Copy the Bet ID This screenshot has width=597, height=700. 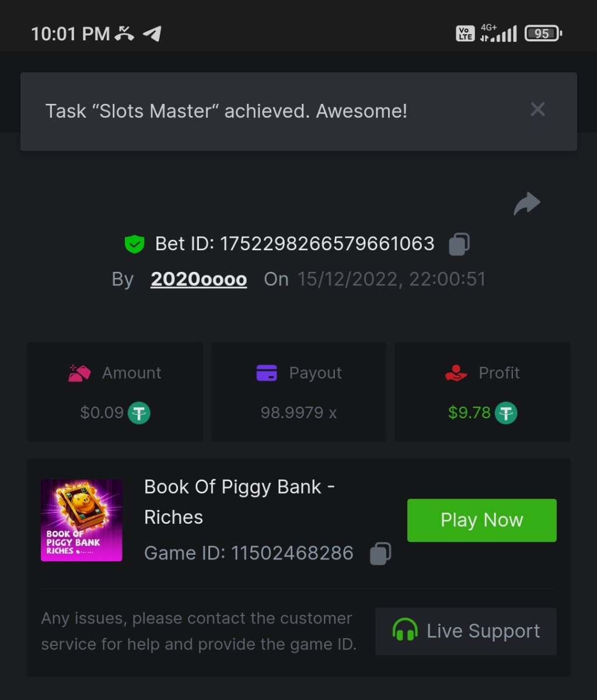(459, 244)
